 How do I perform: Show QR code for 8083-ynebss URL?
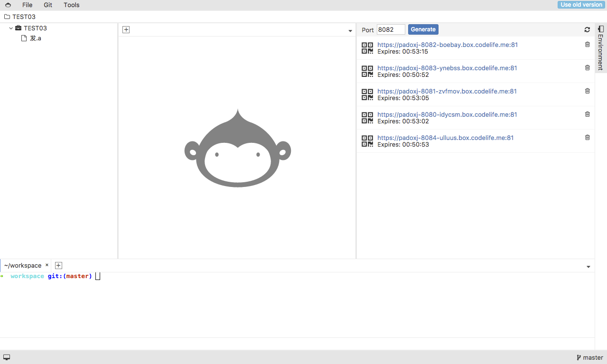[367, 71]
